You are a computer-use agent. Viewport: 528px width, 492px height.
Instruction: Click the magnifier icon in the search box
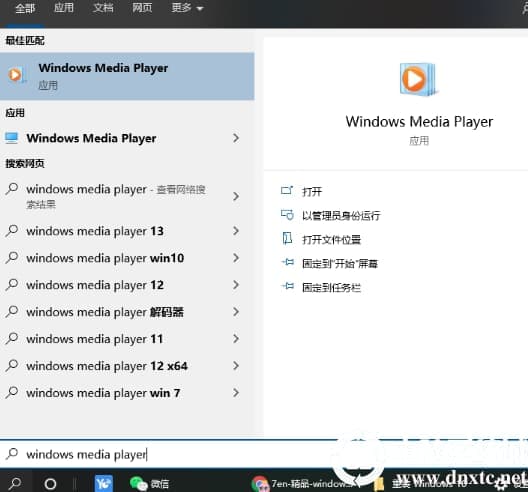click(x=12, y=454)
